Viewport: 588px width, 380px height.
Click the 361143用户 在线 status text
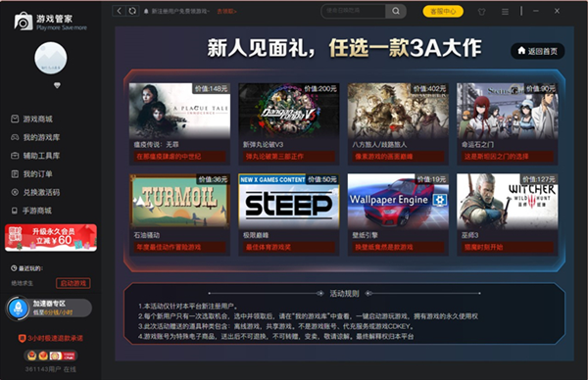[51, 369]
